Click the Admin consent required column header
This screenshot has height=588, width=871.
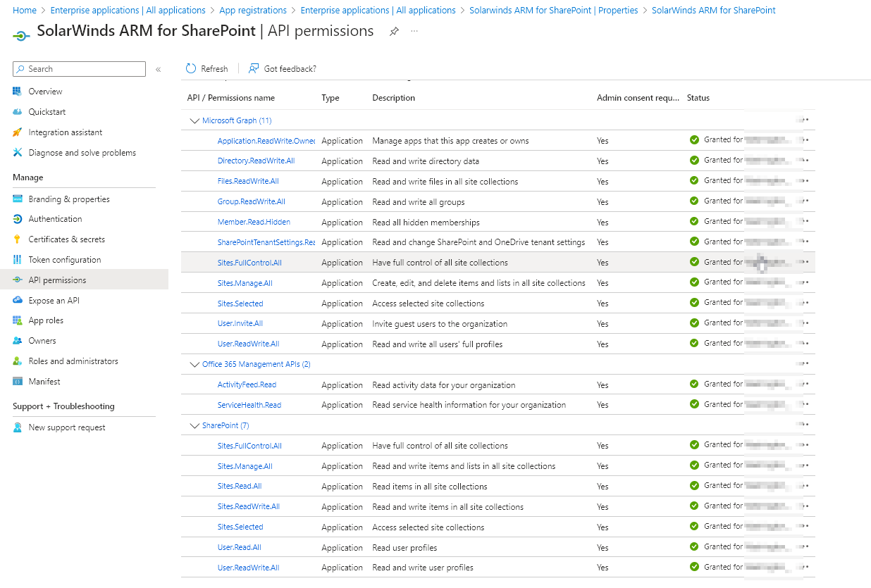tap(638, 98)
